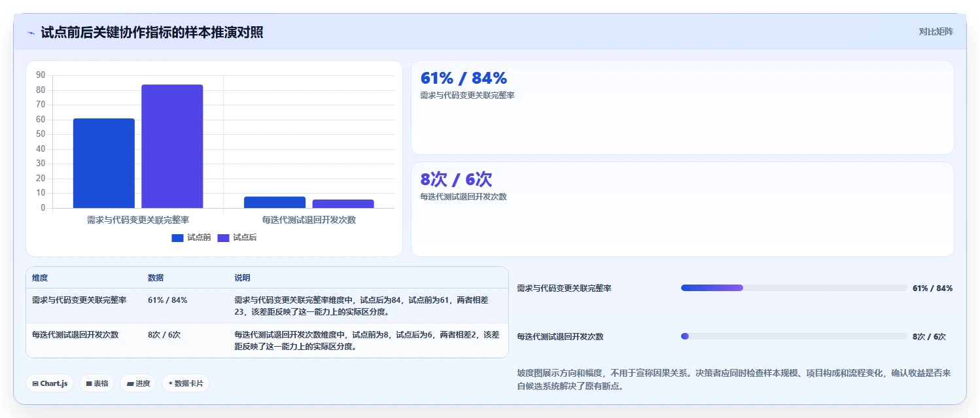Viewport: 980px width, 418px height.
Task: Toggle the 试点后 legend entry
Action: pos(237,237)
